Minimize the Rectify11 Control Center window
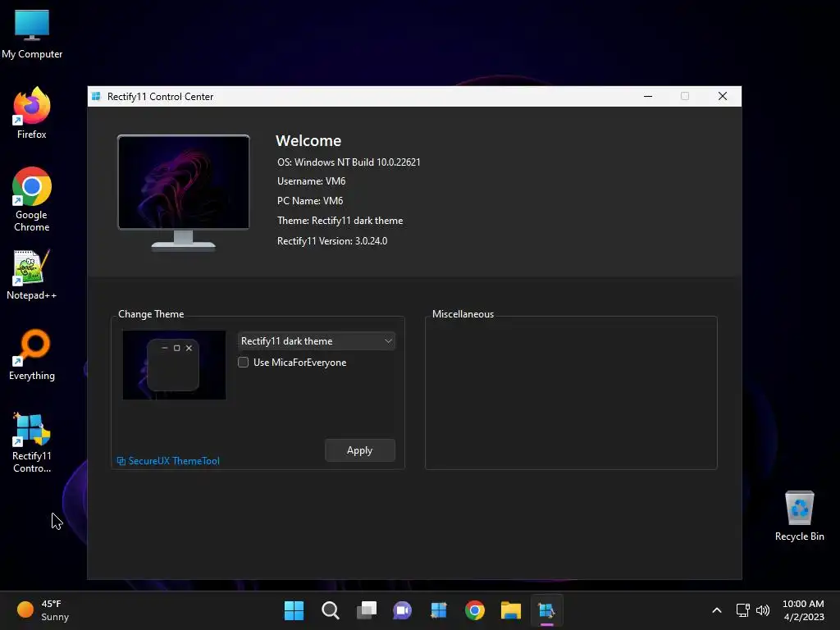This screenshot has height=630, width=840. tap(648, 97)
